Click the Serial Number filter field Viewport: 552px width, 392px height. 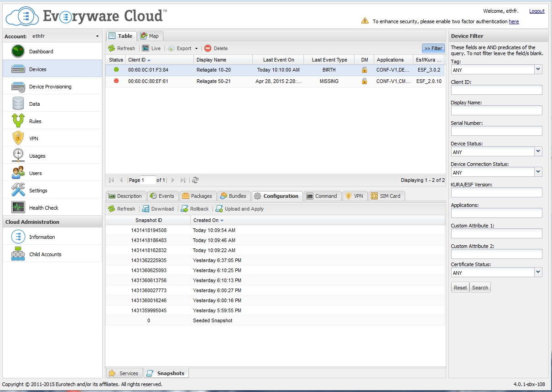coord(496,131)
